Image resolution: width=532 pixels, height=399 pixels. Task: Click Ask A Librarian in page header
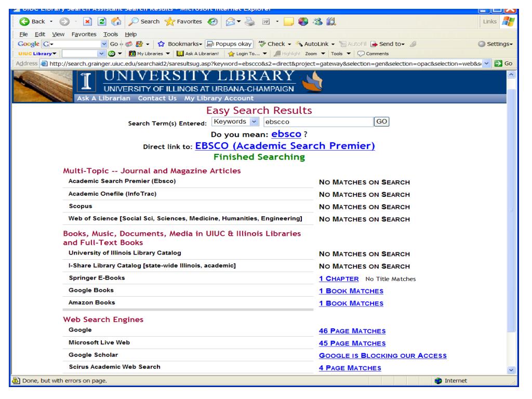[x=103, y=98]
